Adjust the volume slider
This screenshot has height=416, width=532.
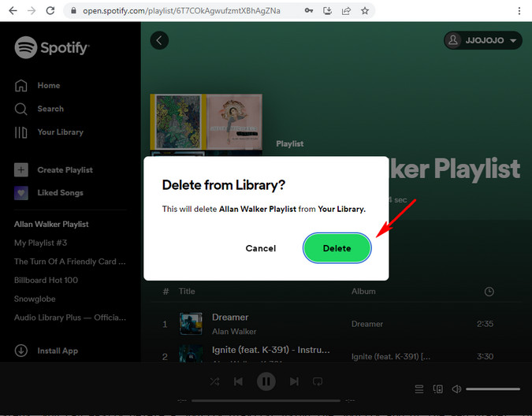493,389
